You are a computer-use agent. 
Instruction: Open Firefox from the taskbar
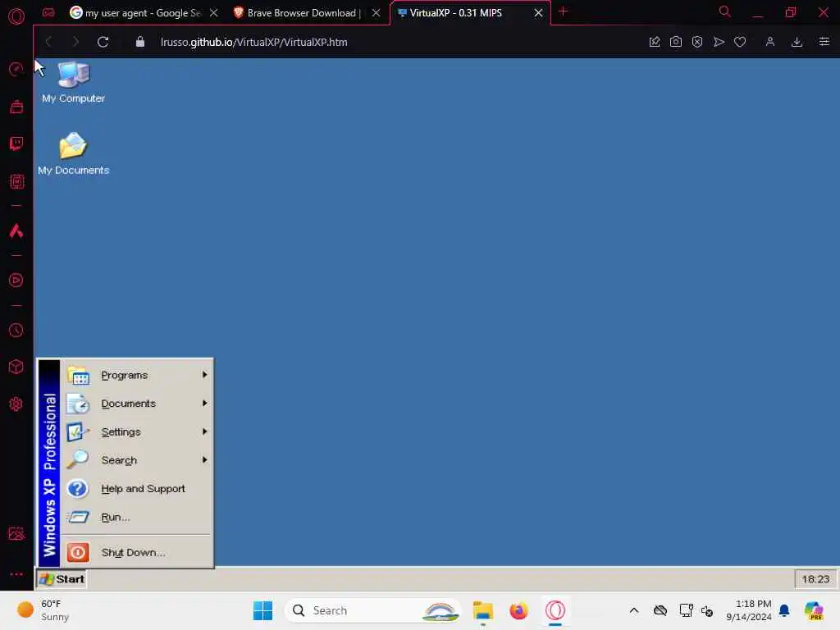pos(518,610)
